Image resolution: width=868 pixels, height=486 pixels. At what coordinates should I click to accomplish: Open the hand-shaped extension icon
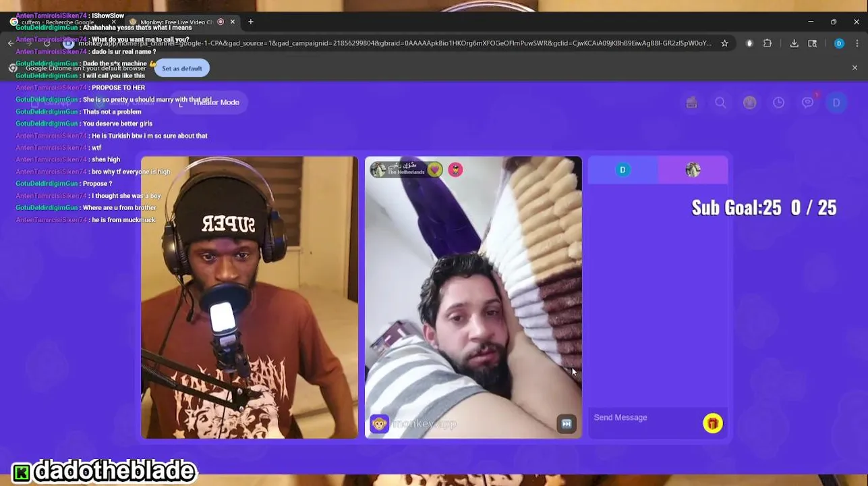pos(749,43)
